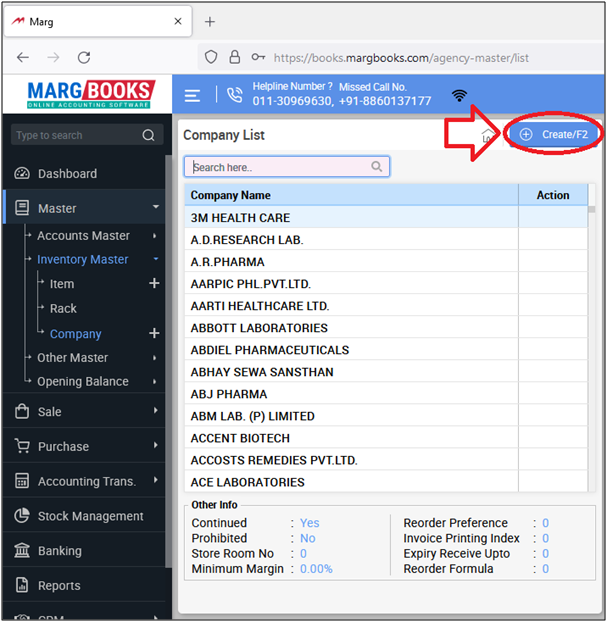The height and width of the screenshot is (622, 608).
Task: Click plus icon next to Company
Action: click(x=154, y=333)
